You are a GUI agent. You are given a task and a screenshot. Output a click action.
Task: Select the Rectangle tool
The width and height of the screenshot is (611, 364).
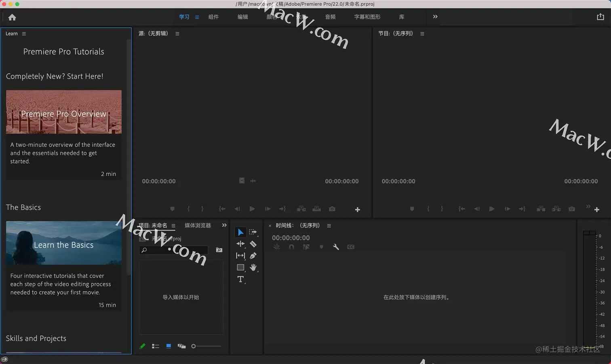pos(240,267)
